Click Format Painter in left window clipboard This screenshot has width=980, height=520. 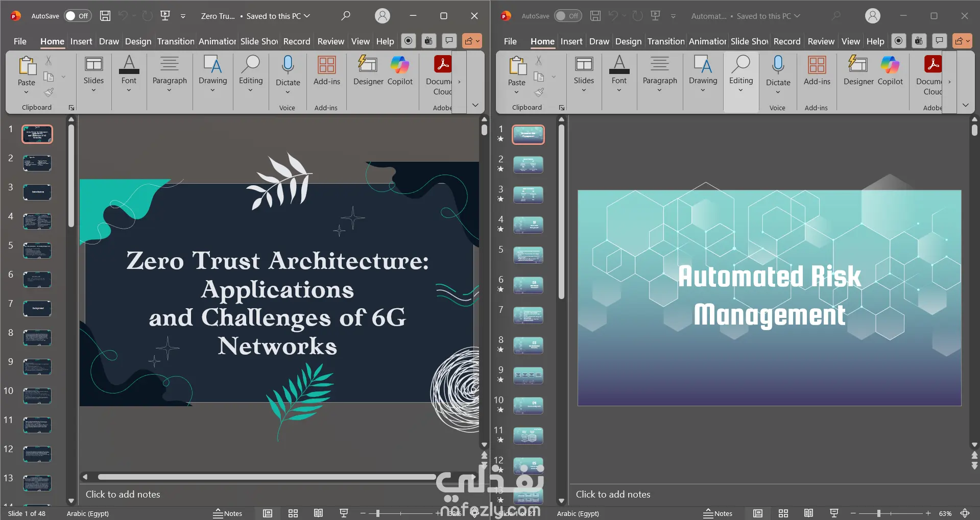click(x=49, y=92)
